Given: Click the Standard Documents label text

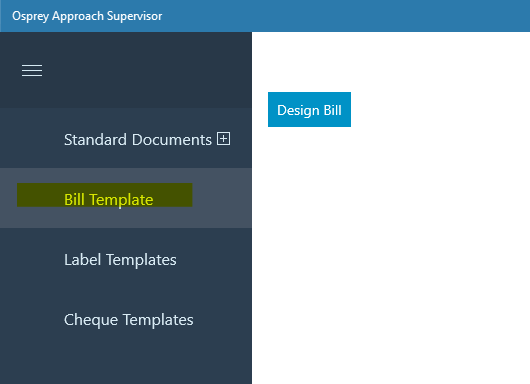Looking at the screenshot, I should point(138,140).
